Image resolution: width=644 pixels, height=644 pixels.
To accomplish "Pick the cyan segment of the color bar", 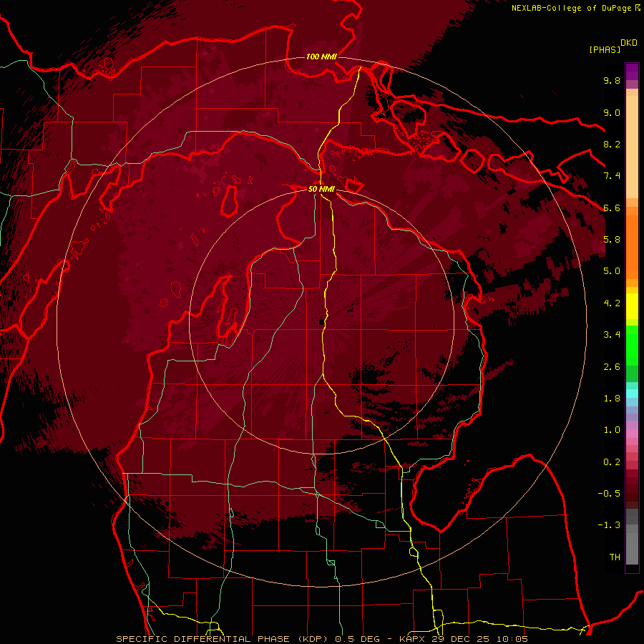I will click(x=632, y=394).
